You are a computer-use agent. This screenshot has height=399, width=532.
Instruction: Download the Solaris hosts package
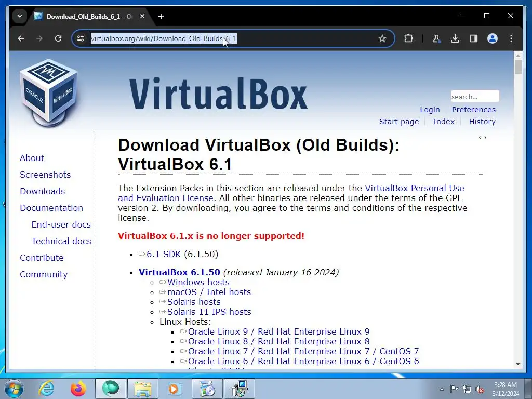pos(194,302)
